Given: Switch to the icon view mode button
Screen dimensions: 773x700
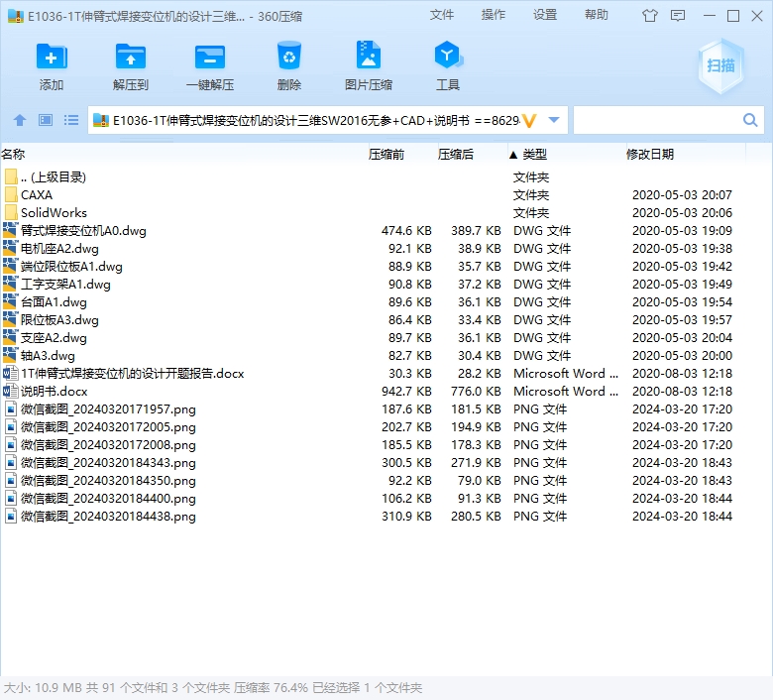Looking at the screenshot, I should [x=46, y=120].
